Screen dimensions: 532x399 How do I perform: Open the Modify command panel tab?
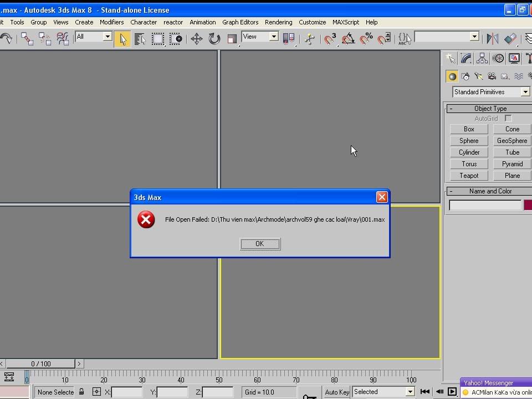pos(466,58)
